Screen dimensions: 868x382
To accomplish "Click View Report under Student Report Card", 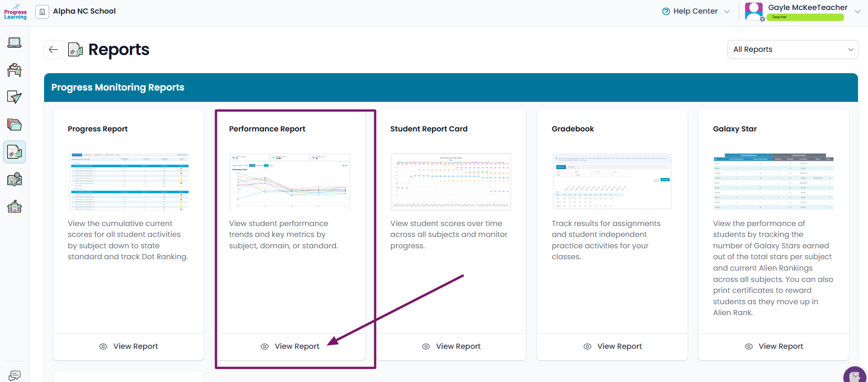I will 452,347.
